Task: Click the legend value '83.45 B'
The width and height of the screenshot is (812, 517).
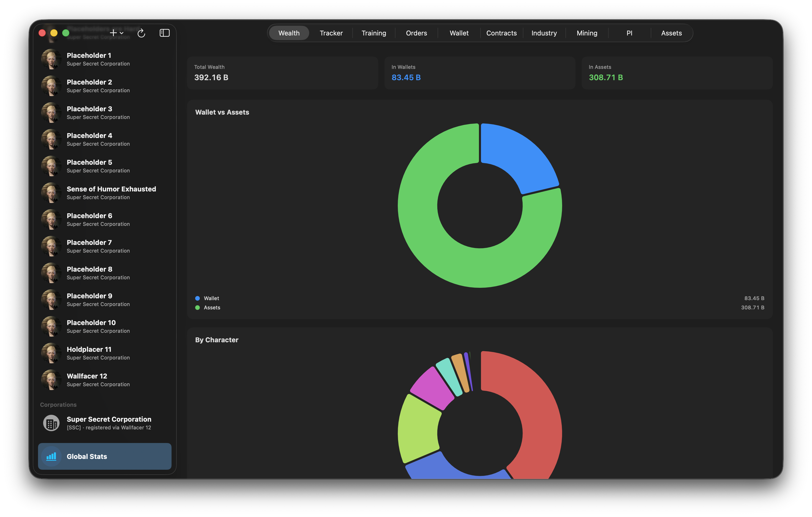Action: click(x=754, y=298)
